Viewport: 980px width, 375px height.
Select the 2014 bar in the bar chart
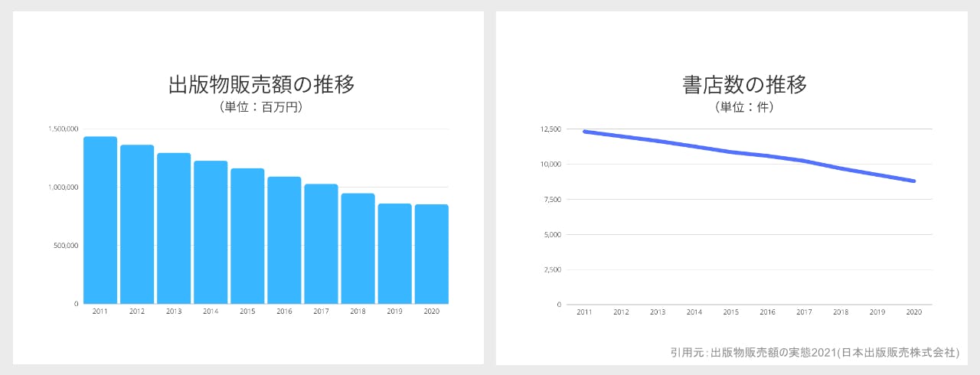(211, 232)
